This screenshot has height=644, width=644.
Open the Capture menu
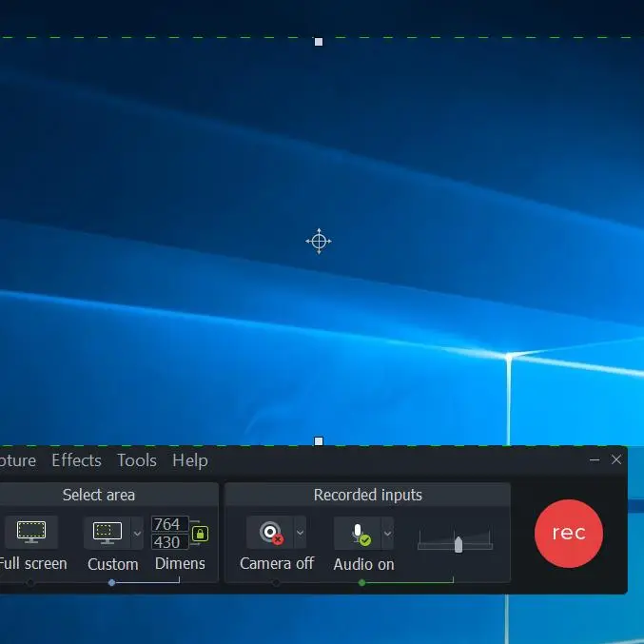pos(18,460)
